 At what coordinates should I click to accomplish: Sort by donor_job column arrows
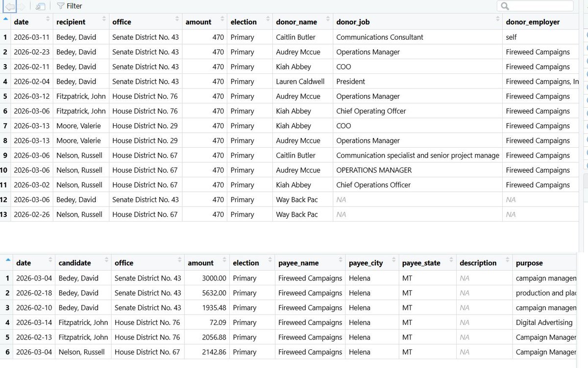497,20
